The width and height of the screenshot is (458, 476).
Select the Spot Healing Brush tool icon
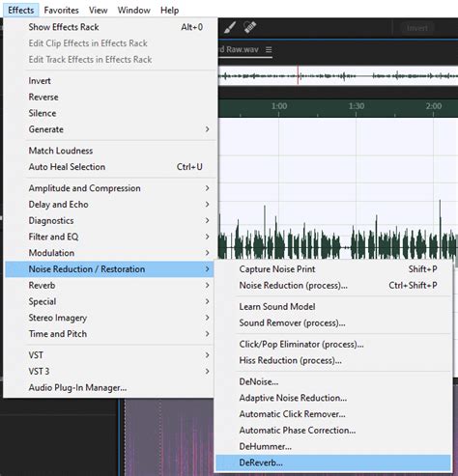click(x=249, y=27)
